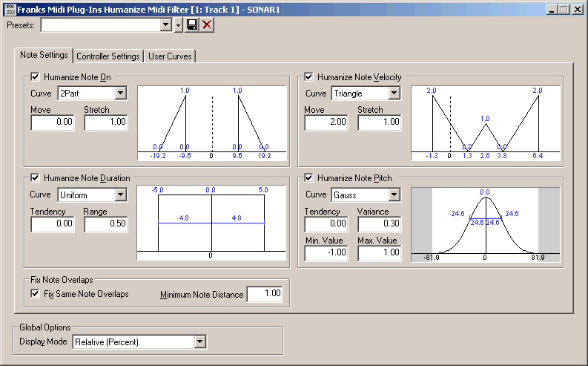Save the current preset with the floppy disk icon
Image resolution: width=588 pixels, height=366 pixels.
tap(192, 25)
